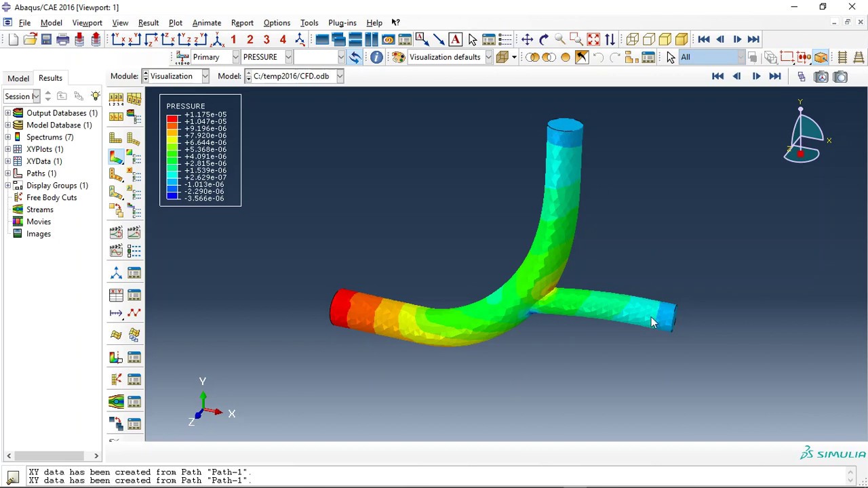Click the light bulb icon in model tree
This screenshot has width=868, height=488.
click(95, 96)
